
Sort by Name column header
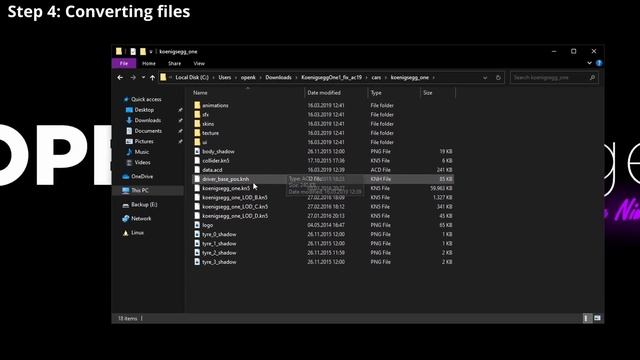point(200,93)
